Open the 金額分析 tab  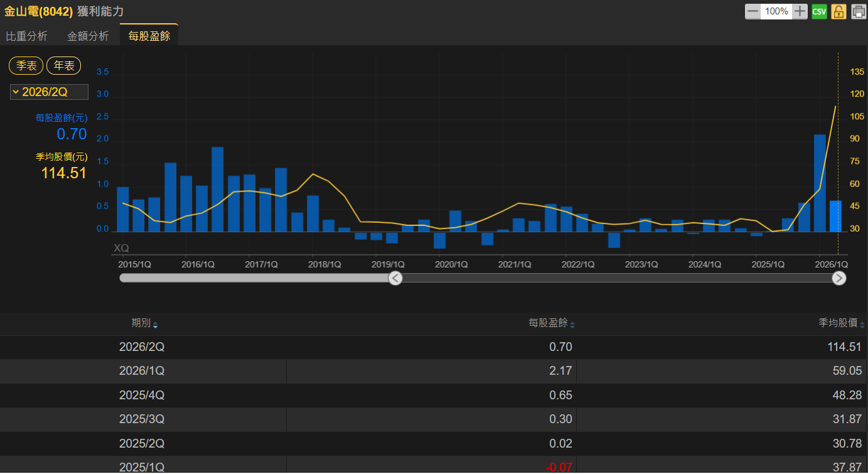coord(88,36)
